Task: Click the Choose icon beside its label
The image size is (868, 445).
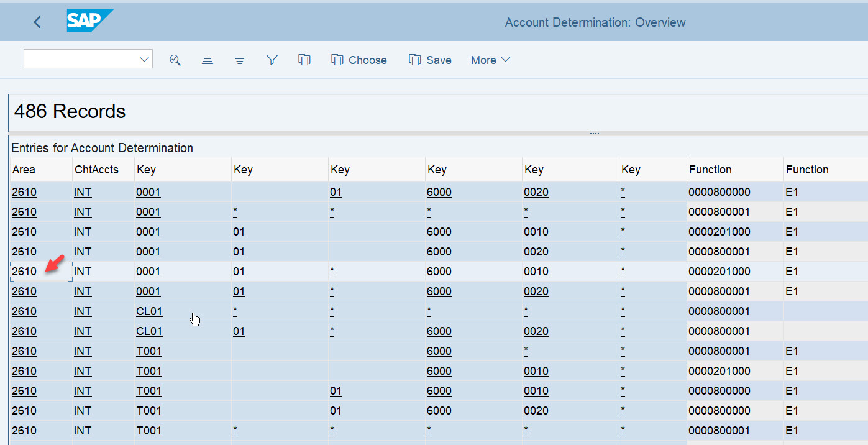Action: point(337,60)
